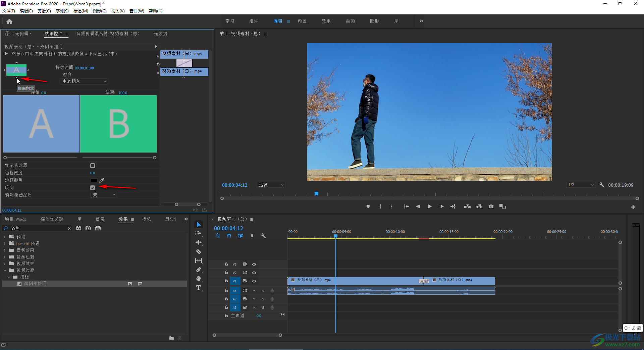Select the Type tool
This screenshot has height=350, width=644.
(199, 288)
